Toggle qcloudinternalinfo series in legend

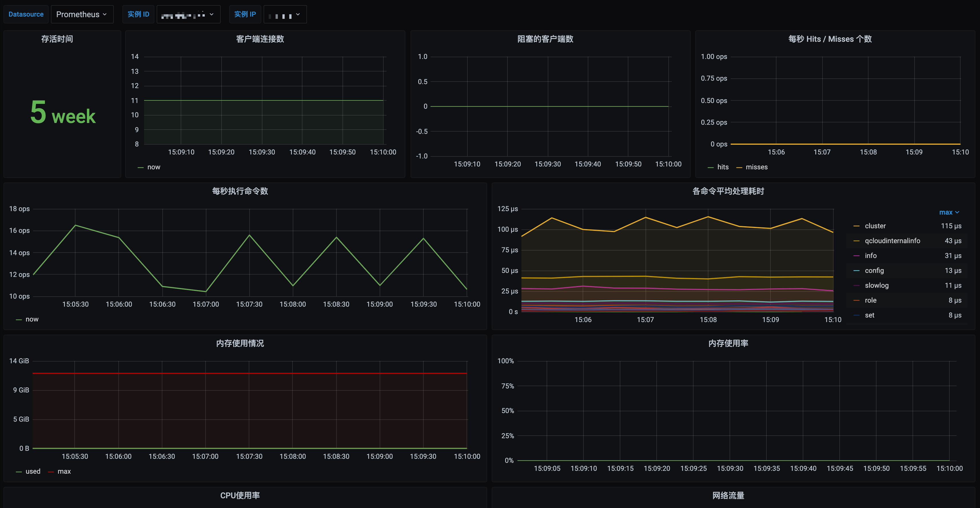point(892,241)
